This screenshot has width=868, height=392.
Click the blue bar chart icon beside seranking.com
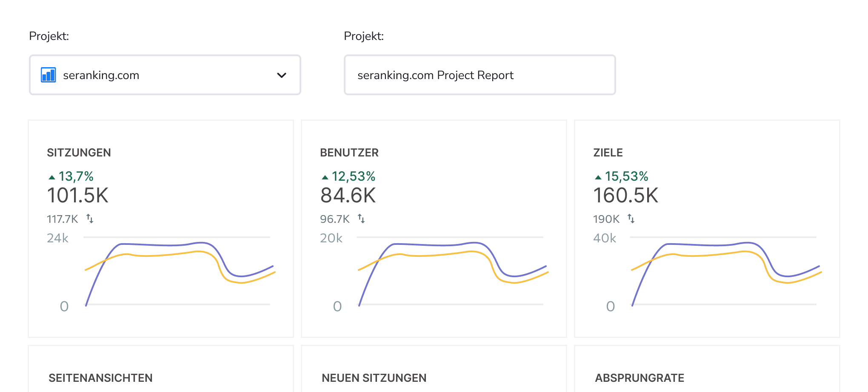pos(48,75)
